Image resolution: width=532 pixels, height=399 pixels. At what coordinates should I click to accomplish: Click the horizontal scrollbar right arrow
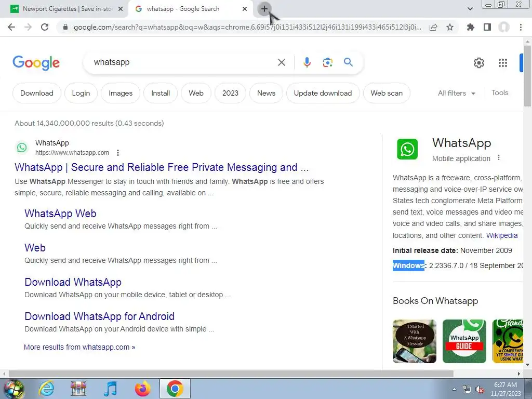point(519,374)
